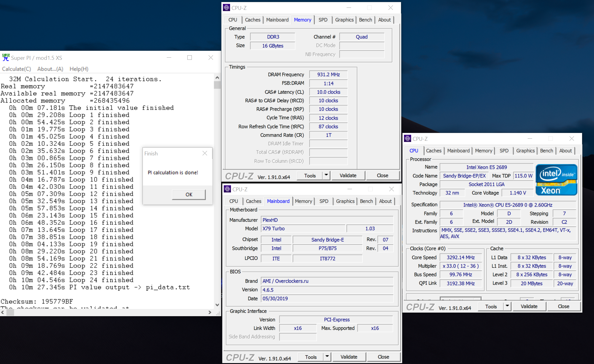The image size is (594, 364).
Task: Click the Name field Intel Xeon E5 2689
Action: click(x=486, y=167)
